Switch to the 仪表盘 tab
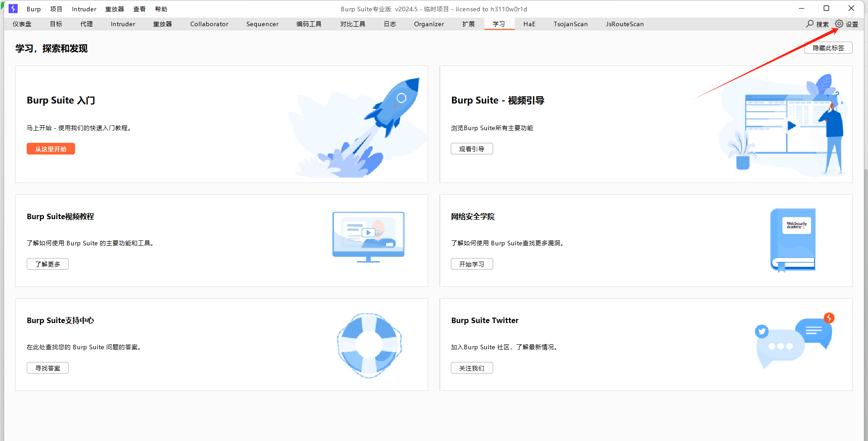This screenshot has height=441, width=868. click(x=21, y=24)
